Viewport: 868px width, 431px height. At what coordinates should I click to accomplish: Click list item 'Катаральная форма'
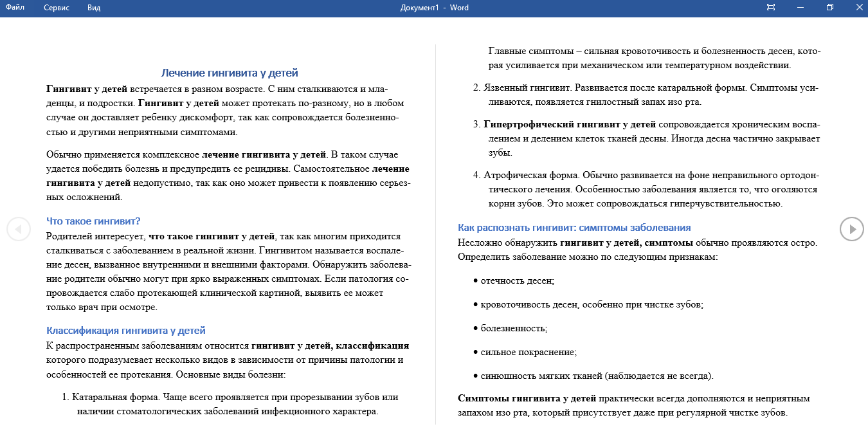(114, 398)
